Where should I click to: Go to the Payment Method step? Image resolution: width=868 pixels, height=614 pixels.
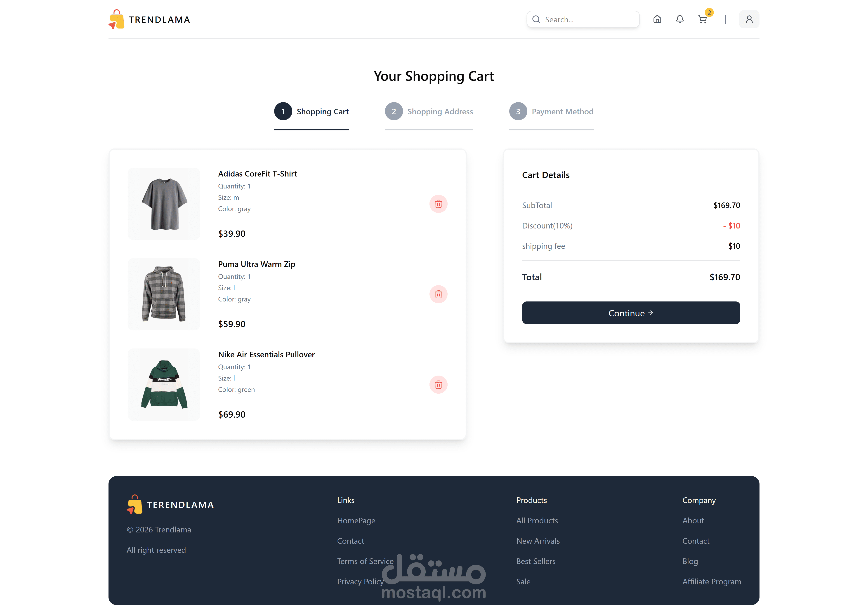(x=551, y=112)
